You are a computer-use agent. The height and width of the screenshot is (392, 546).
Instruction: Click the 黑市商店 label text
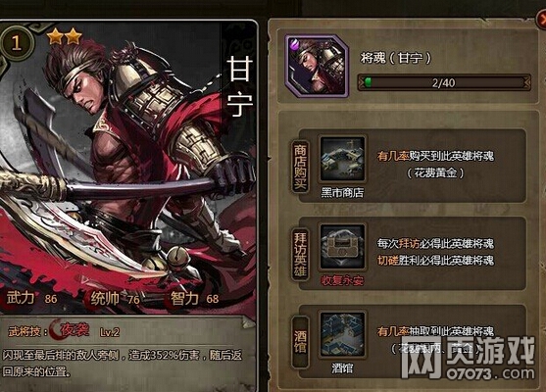pos(342,192)
